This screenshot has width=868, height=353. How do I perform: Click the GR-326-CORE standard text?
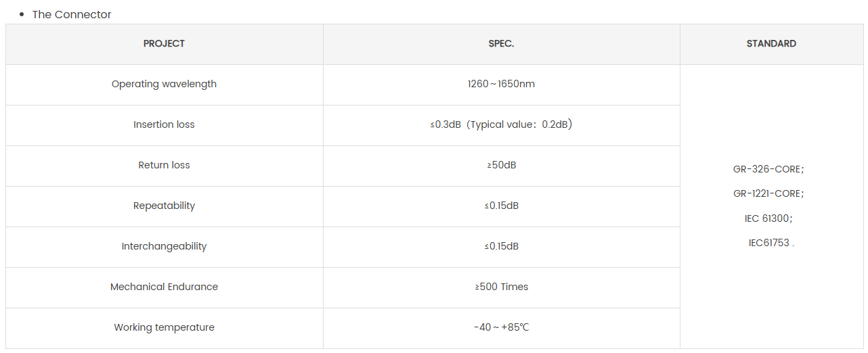(x=768, y=169)
